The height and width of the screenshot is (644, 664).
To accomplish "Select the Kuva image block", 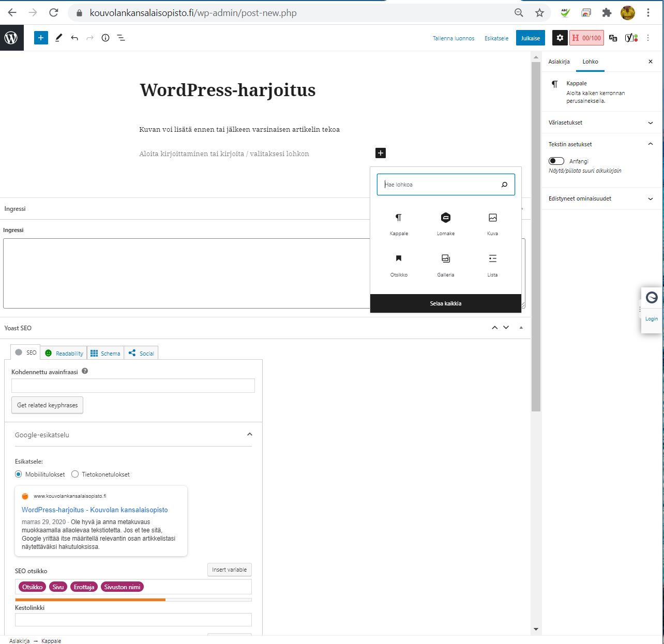I will (x=492, y=223).
